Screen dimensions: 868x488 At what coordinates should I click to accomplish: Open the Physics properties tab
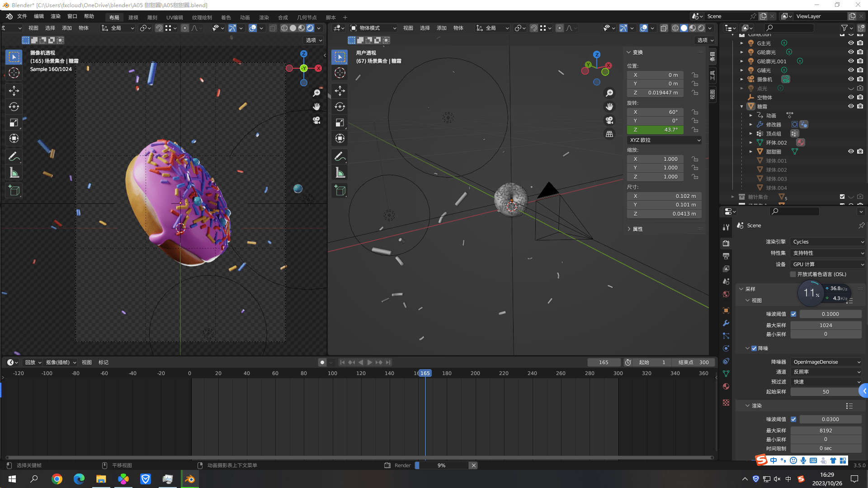(726, 348)
